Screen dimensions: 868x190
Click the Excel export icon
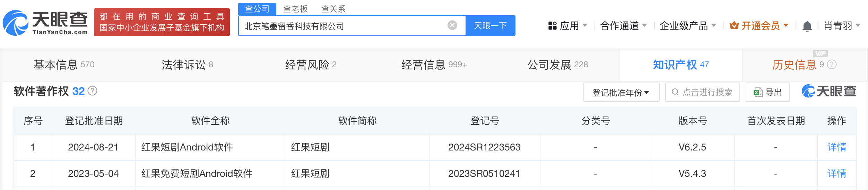point(758,92)
